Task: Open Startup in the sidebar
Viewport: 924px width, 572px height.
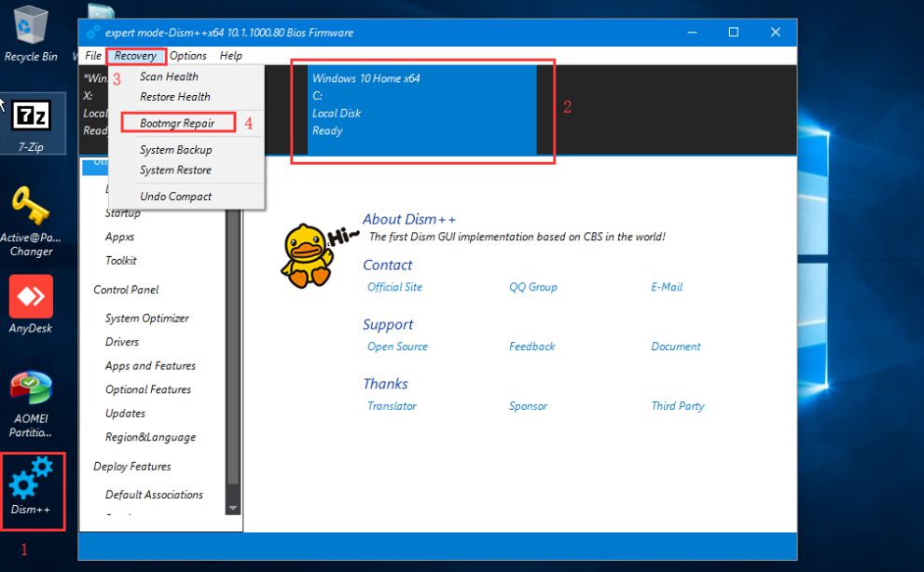Action: click(x=122, y=213)
